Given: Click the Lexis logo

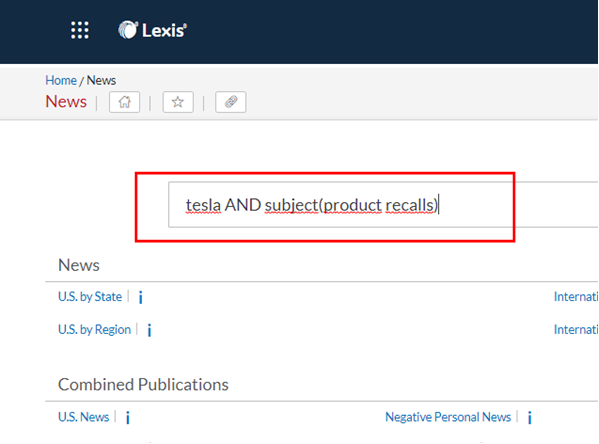Looking at the screenshot, I should click(152, 30).
